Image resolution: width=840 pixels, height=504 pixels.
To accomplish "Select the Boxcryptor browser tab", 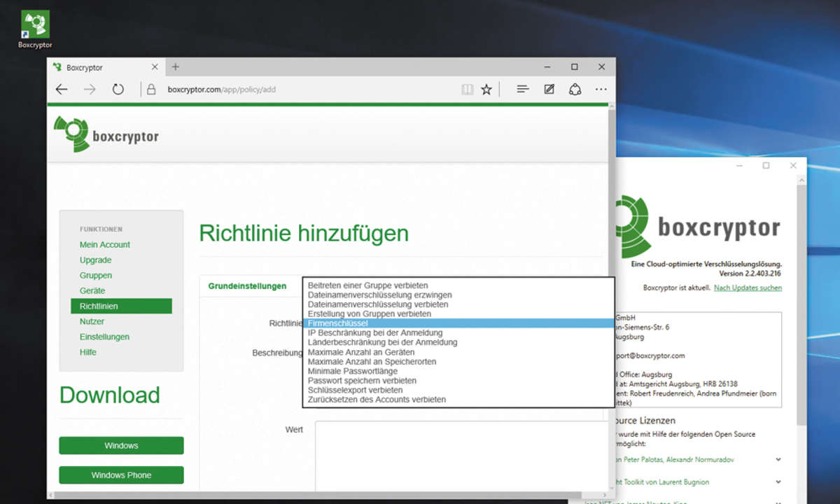I will [107, 67].
